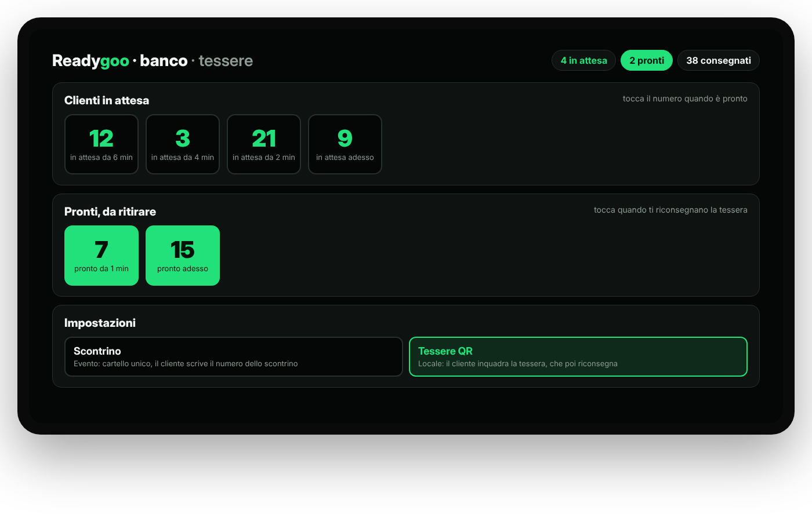This screenshot has height=514, width=812.
Task: Click the Readygoo logo text
Action: pyautogui.click(x=90, y=61)
